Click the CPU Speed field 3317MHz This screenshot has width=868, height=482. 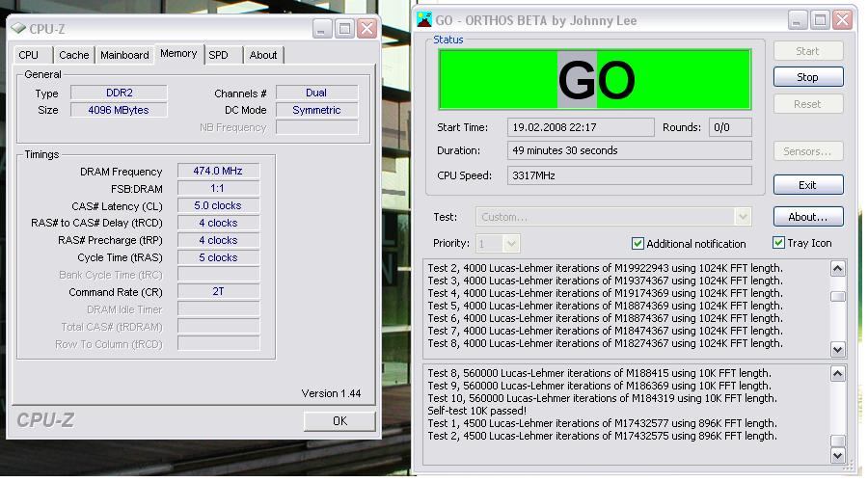(x=630, y=175)
